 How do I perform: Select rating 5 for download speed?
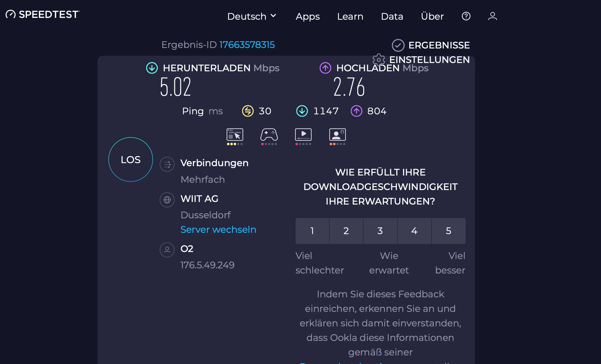pyautogui.click(x=449, y=231)
